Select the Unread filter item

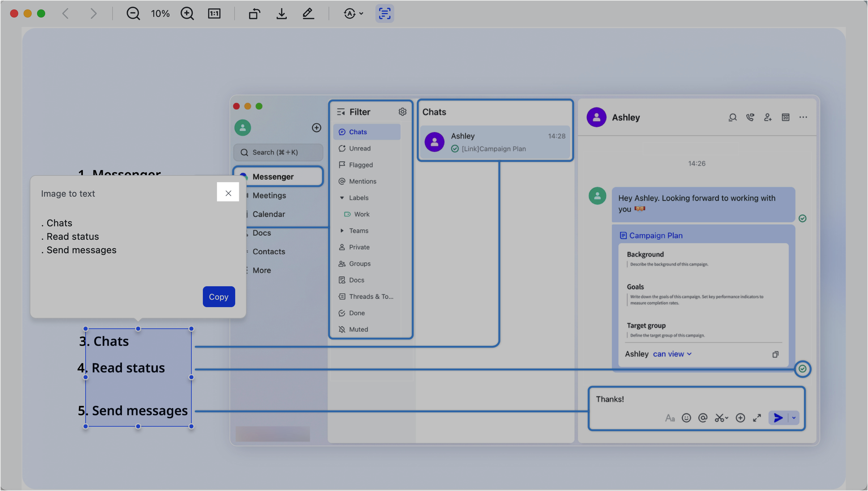[x=360, y=149]
